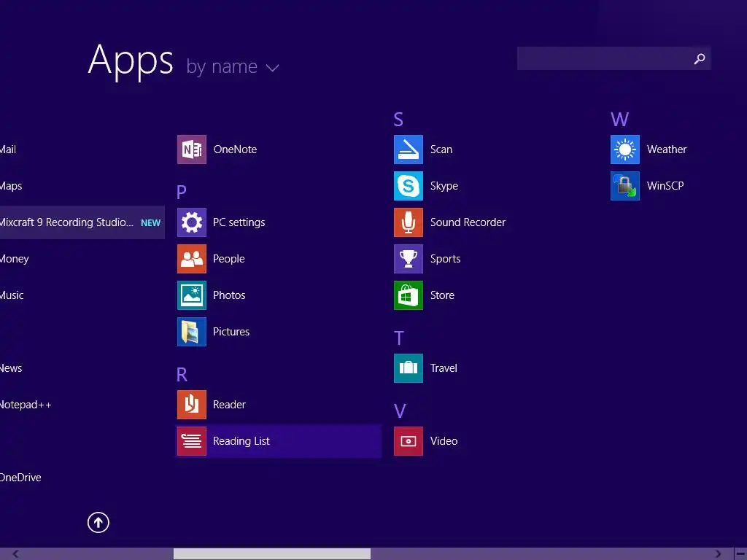Image resolution: width=747 pixels, height=560 pixels.
Task: Launch the WinSCP lock icon
Action: tap(625, 186)
